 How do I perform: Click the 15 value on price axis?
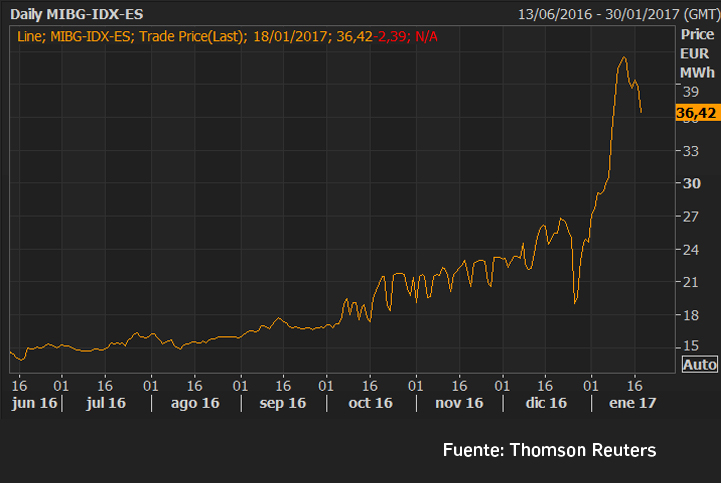[x=689, y=346]
